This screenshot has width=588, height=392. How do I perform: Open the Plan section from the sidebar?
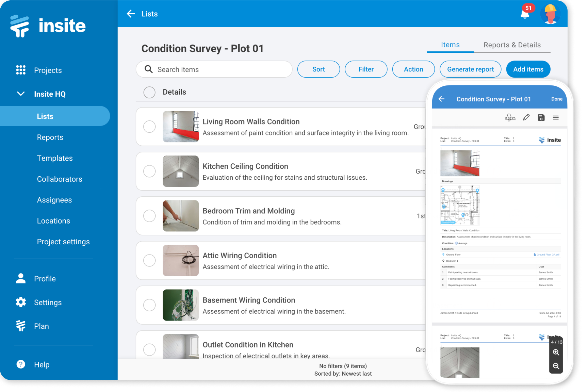tap(41, 326)
